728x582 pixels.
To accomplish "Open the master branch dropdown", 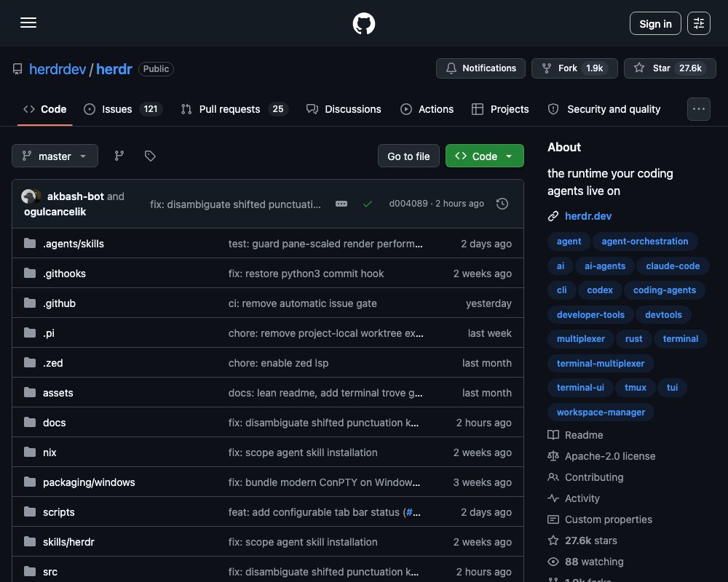I will [55, 156].
